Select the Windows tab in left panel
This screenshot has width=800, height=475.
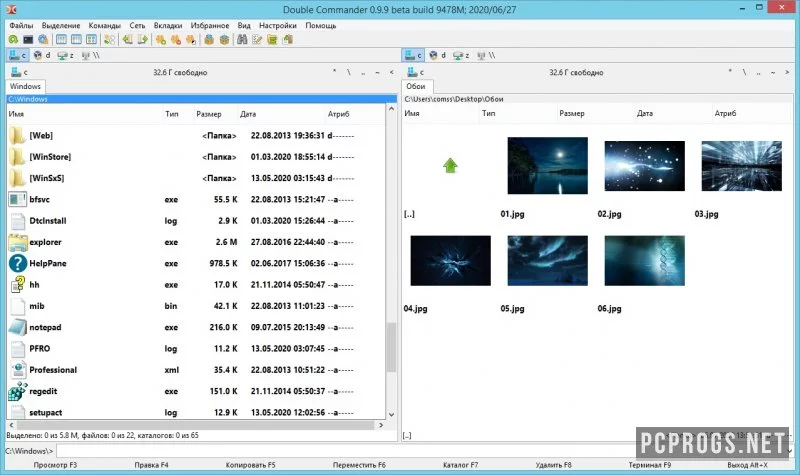click(x=26, y=86)
